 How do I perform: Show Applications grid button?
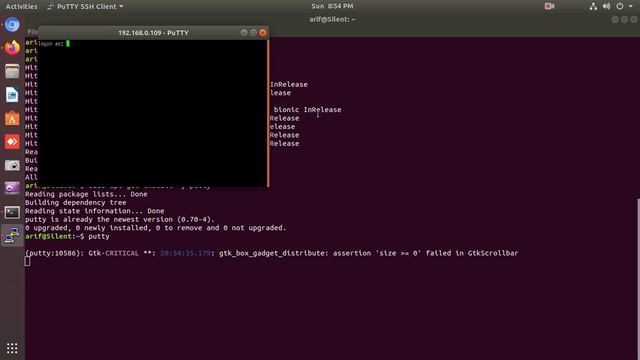12,348
